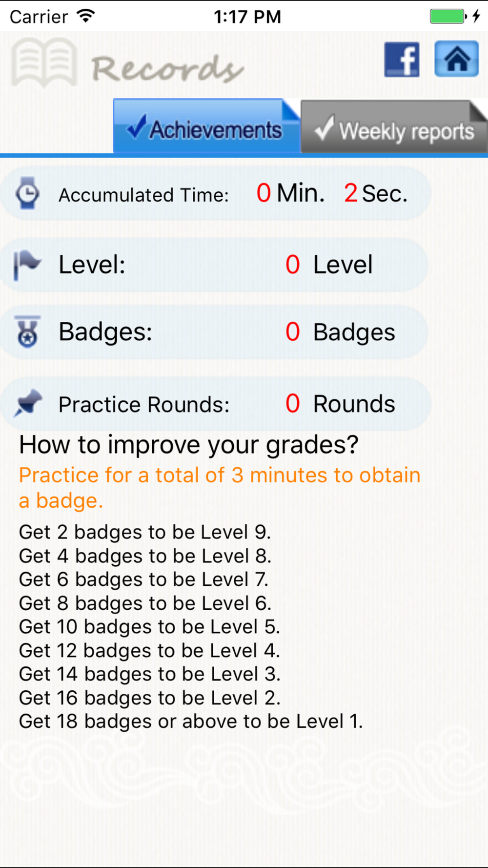
Task: Tap the 1:17 PM clock in status bar
Action: coord(247,17)
